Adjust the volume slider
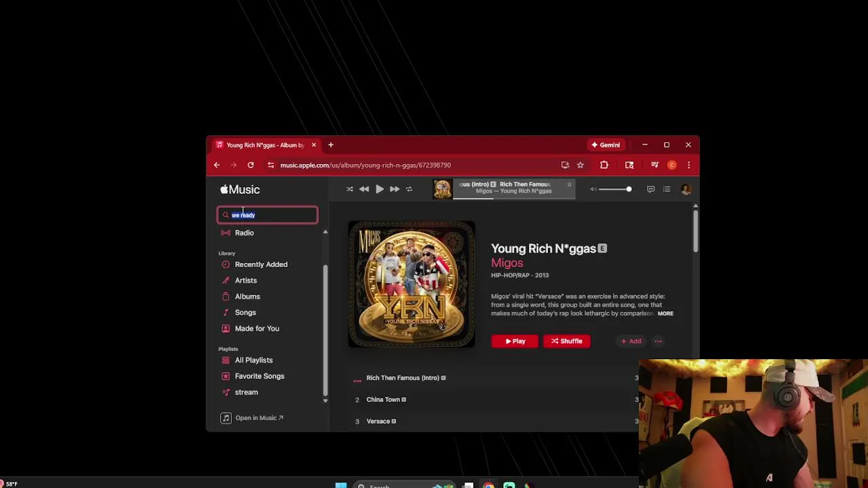 pyautogui.click(x=615, y=189)
